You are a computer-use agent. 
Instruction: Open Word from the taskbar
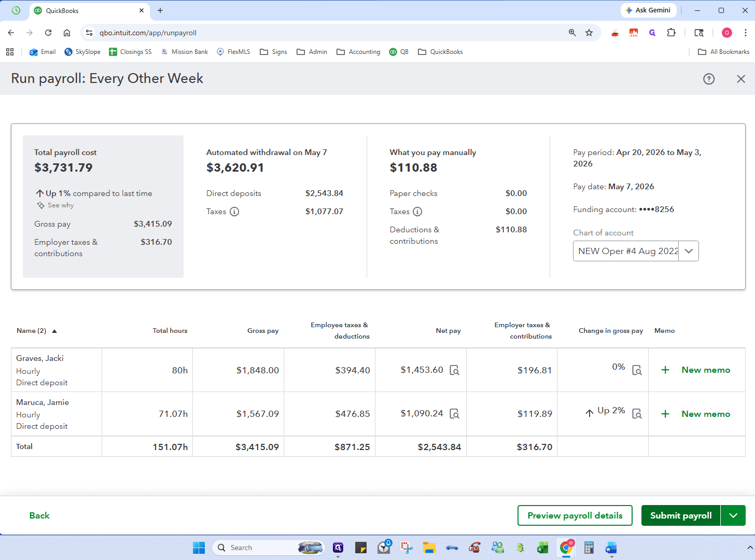[x=611, y=548]
